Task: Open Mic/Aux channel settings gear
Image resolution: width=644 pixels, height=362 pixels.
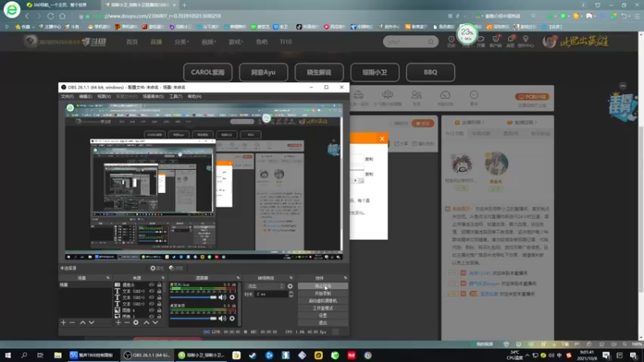Action: pyautogui.click(x=232, y=297)
